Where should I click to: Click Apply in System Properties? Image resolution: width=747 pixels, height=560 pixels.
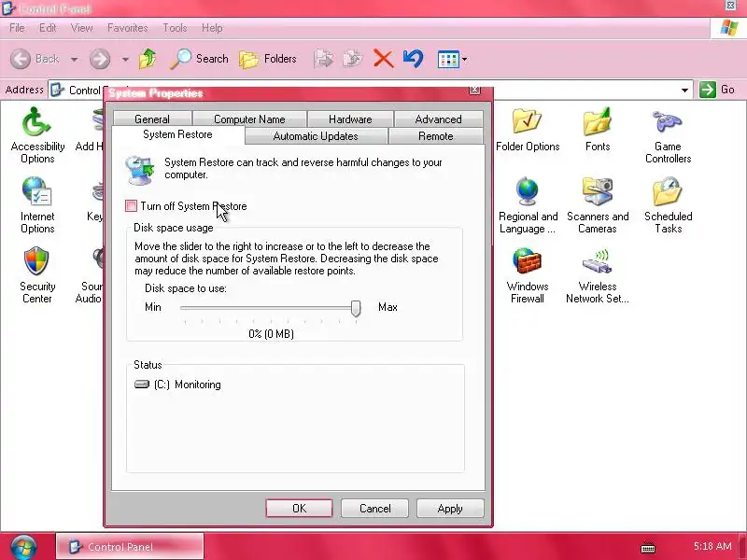[450, 508]
